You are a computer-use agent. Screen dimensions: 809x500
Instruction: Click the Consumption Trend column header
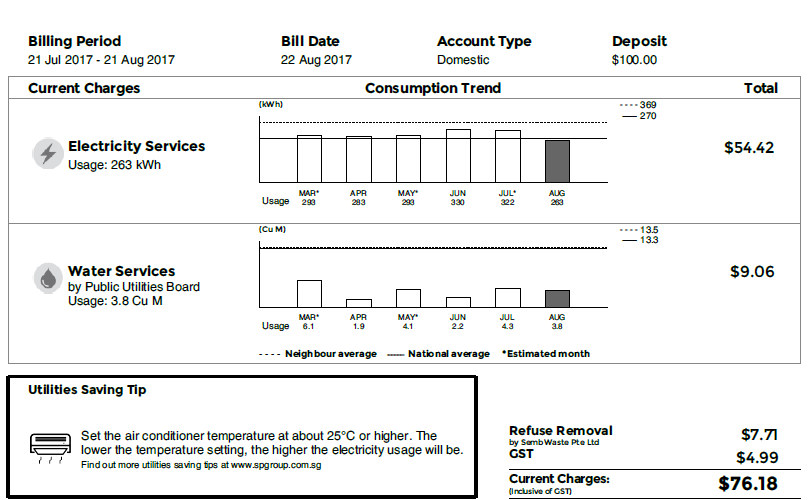[433, 88]
